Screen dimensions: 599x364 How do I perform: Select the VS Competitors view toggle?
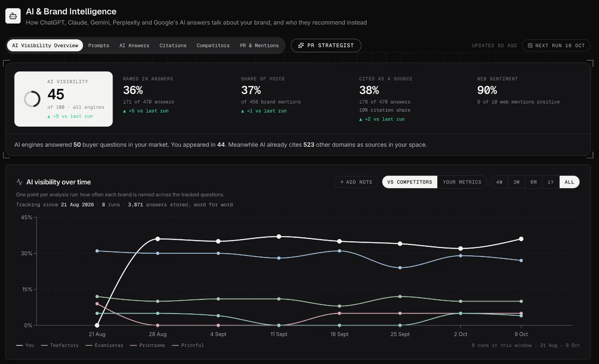(410, 182)
